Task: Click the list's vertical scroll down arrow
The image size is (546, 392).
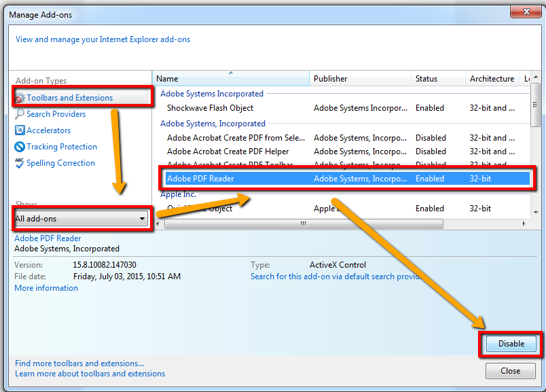Action: coord(536,212)
